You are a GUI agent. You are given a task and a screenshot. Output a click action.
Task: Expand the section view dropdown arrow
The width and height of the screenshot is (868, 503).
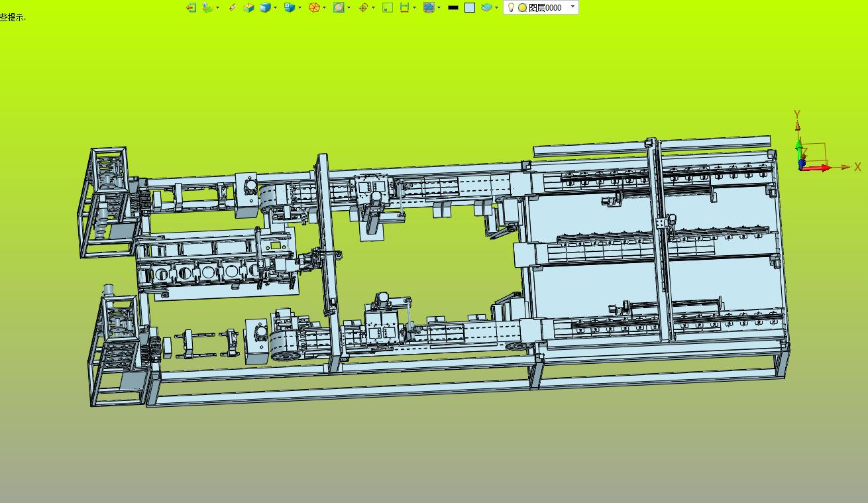(349, 8)
